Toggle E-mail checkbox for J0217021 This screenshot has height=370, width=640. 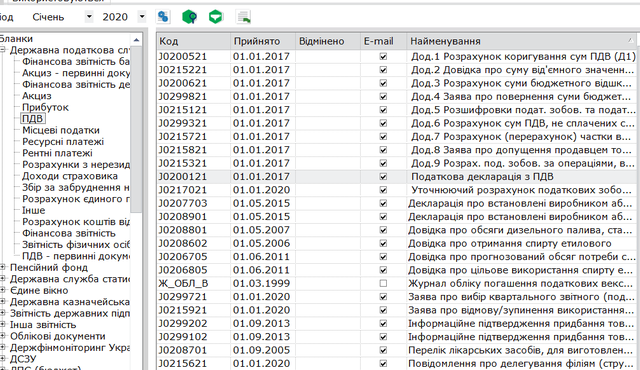[x=383, y=190]
